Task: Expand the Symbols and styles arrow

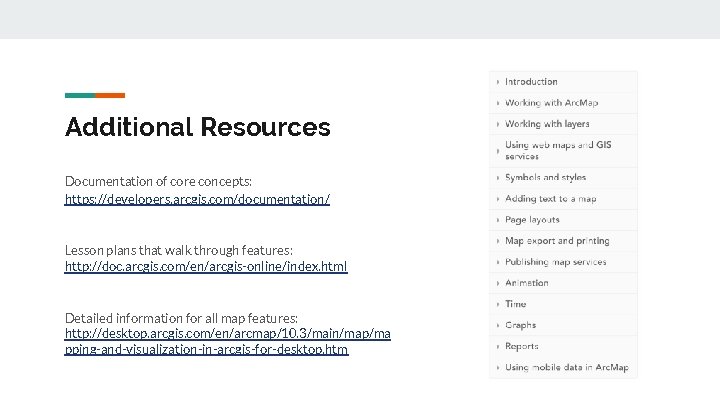Action: (498, 178)
